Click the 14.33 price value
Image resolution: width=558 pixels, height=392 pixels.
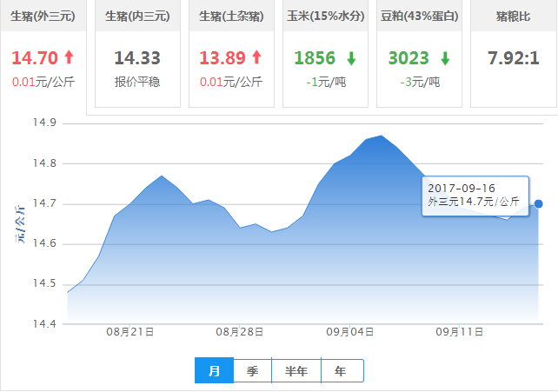tap(137, 58)
